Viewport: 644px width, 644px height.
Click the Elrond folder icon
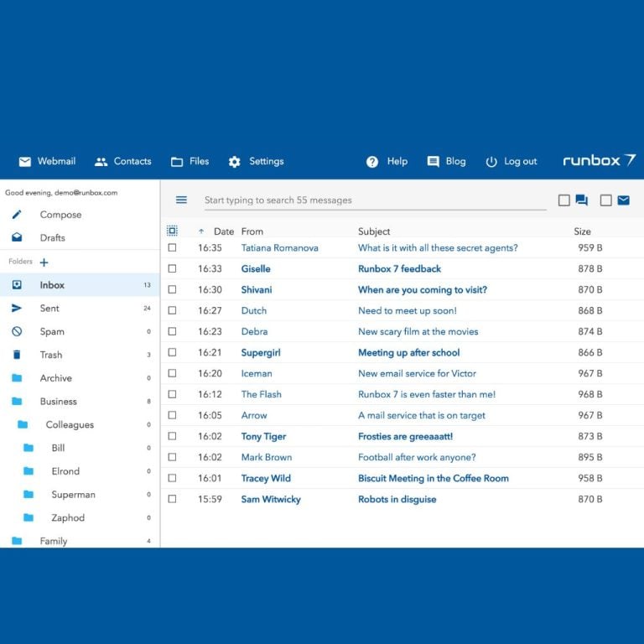coord(29,470)
